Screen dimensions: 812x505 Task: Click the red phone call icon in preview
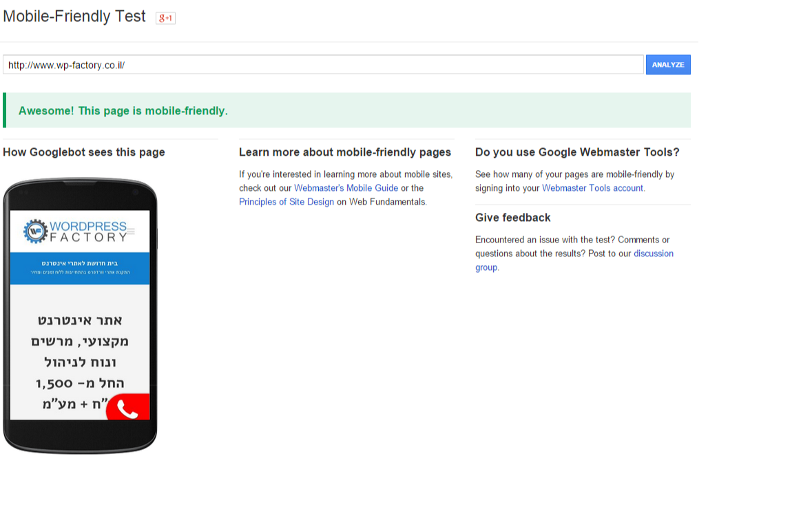point(128,408)
